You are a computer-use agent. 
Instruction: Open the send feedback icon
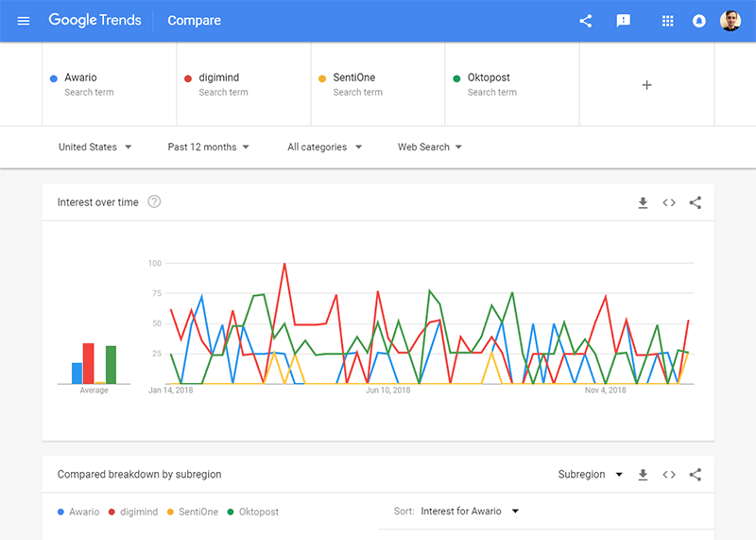point(623,21)
